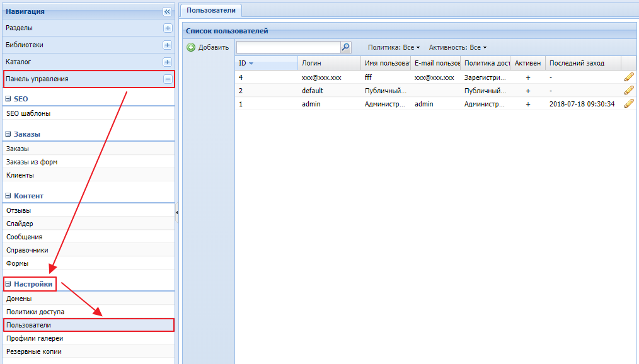Open Политики доступа in settings menu
Image resolution: width=639 pixels, height=364 pixels.
point(35,312)
